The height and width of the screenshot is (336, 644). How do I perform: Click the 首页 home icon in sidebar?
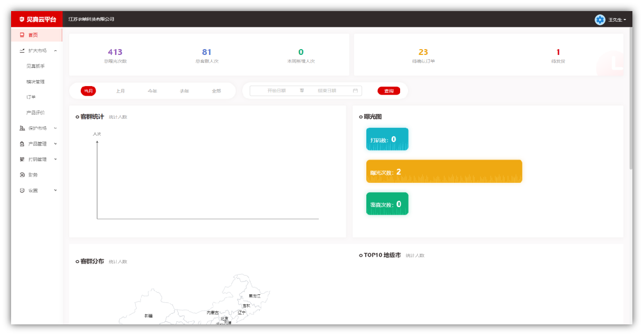(x=22, y=35)
